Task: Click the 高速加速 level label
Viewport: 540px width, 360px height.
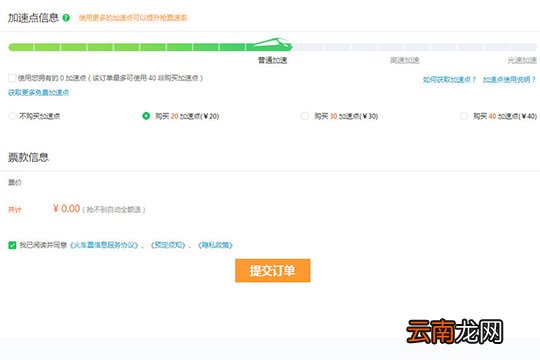Action: (x=404, y=60)
